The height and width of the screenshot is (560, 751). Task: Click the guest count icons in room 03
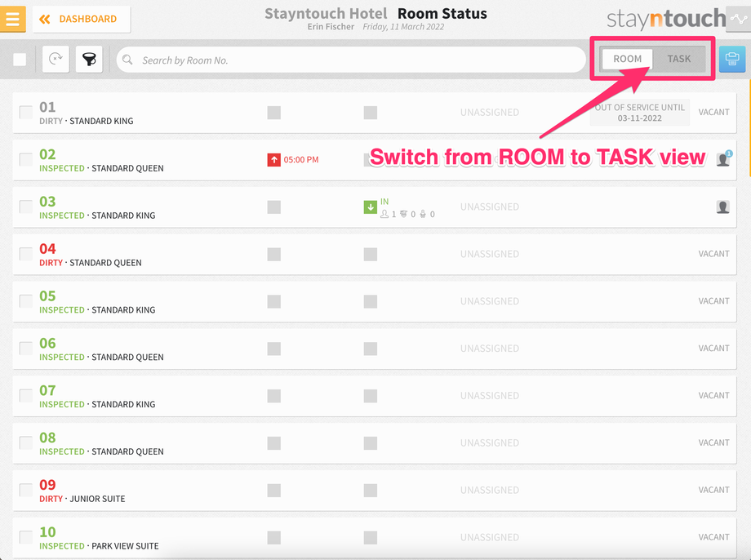[407, 214]
